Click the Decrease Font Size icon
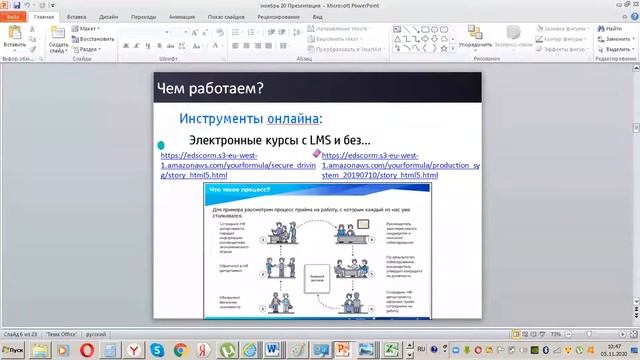 click(x=205, y=32)
